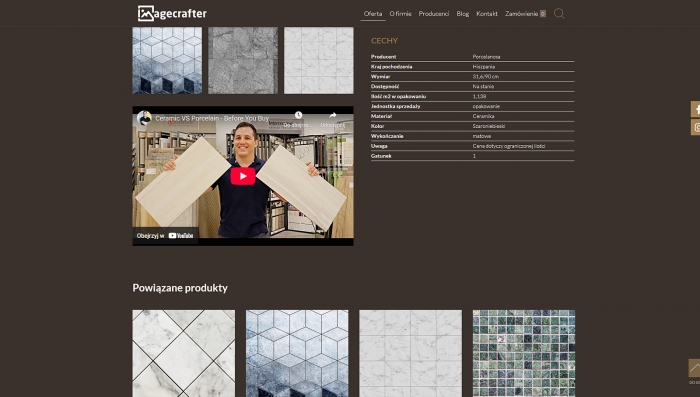Click the matowe finish value
Screen dimensions: 700x397
coord(482,136)
